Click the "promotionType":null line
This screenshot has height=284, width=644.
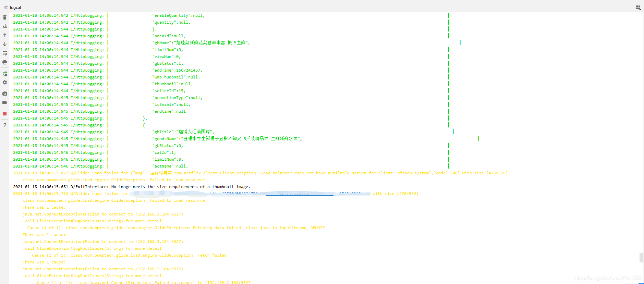(177, 98)
